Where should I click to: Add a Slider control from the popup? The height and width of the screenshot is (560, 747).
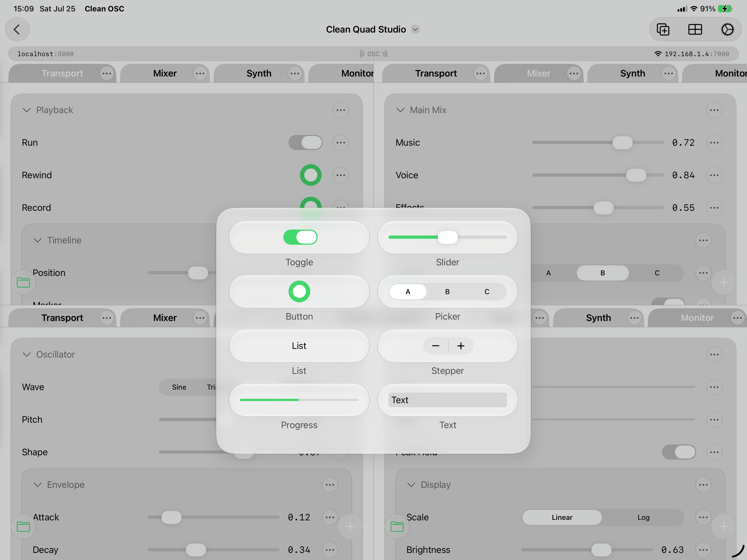point(447,237)
